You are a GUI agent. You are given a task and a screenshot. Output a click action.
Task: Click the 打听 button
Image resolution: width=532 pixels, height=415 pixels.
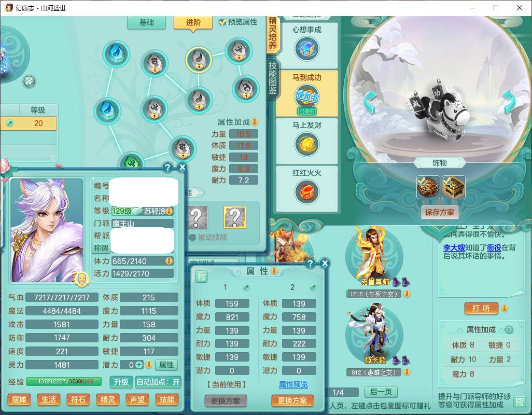(x=481, y=308)
